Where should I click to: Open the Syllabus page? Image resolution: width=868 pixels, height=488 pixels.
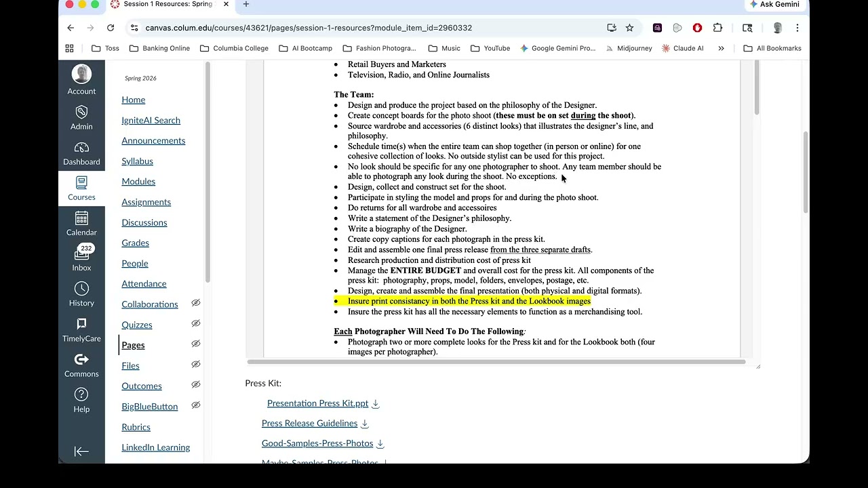coord(138,161)
